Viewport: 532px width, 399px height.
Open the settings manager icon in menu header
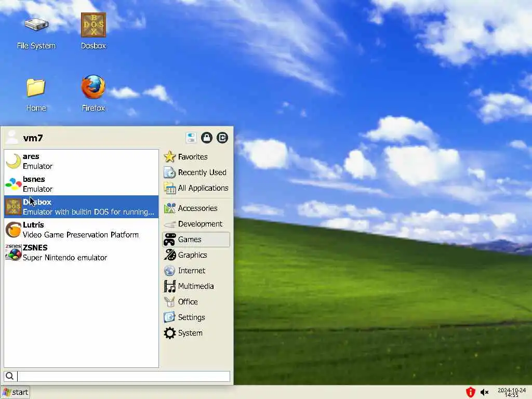point(191,138)
